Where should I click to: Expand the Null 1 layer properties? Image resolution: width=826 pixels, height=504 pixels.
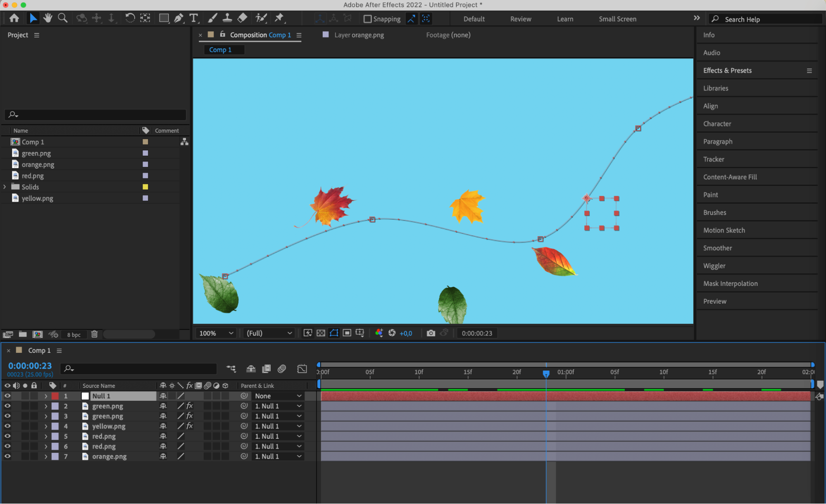46,396
